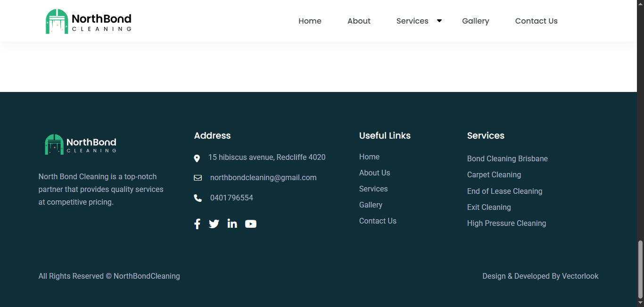Image resolution: width=644 pixels, height=307 pixels.
Task: Open About page from top navigation
Action: (x=359, y=21)
